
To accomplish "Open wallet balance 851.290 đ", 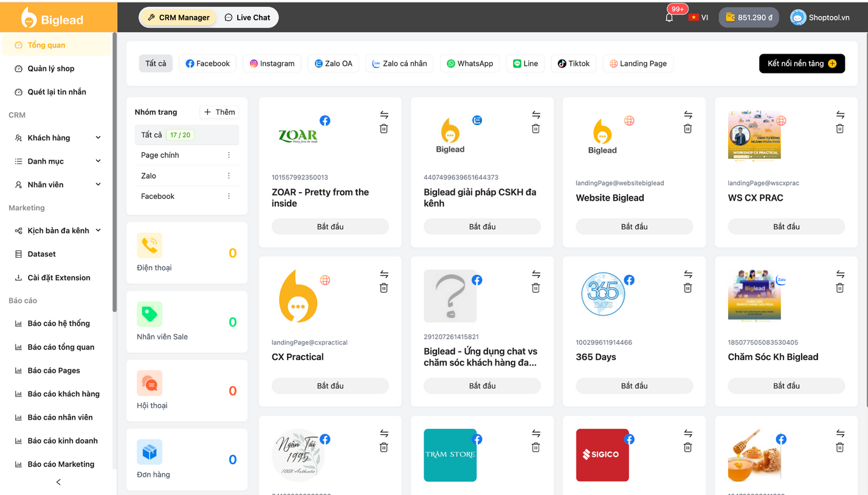I will [x=748, y=18].
